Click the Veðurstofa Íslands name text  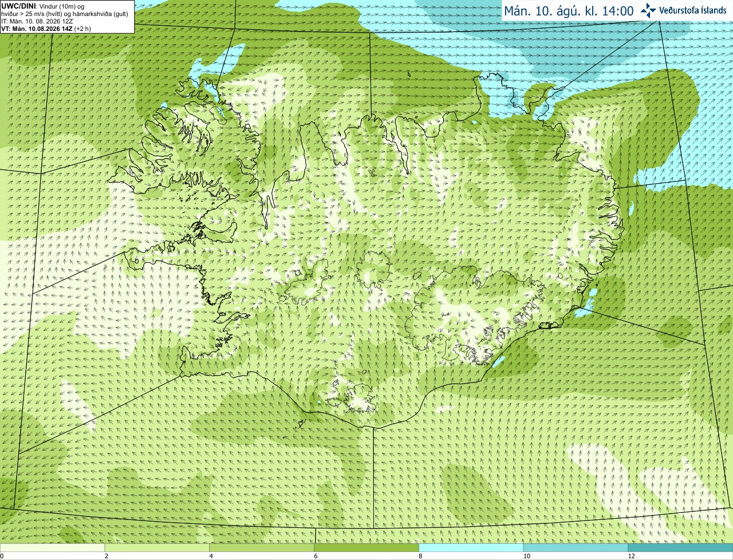(693, 10)
